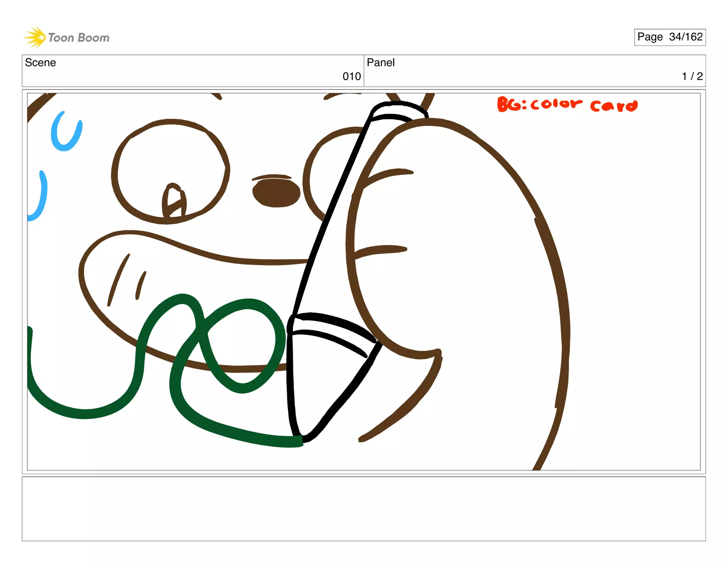The image size is (728, 563).
Task: Click the Panel header label
Action: coord(380,63)
